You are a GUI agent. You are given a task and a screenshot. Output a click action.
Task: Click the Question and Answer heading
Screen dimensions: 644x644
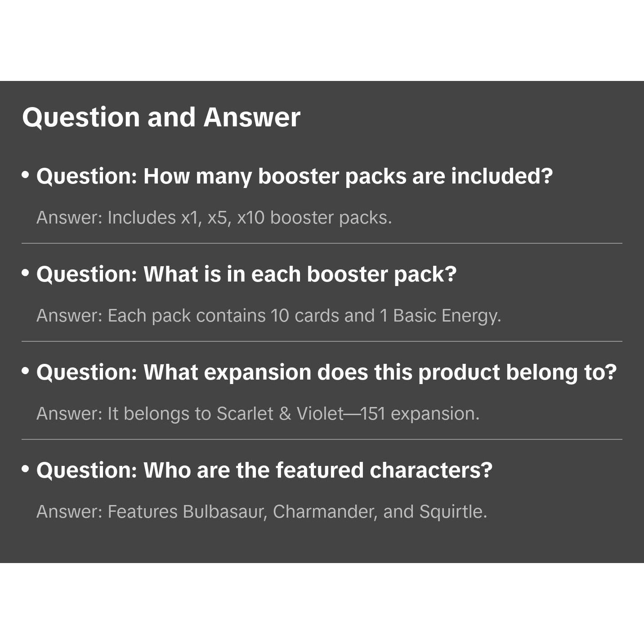coord(161,117)
